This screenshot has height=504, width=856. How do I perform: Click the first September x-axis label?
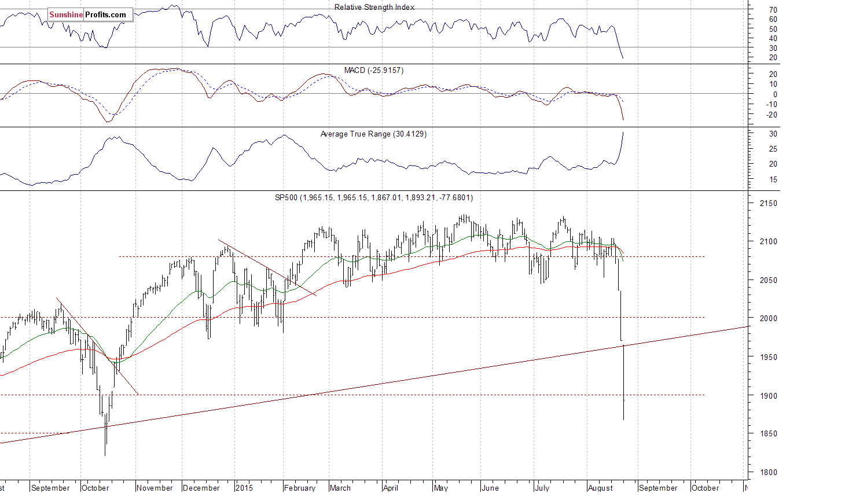click(50, 488)
